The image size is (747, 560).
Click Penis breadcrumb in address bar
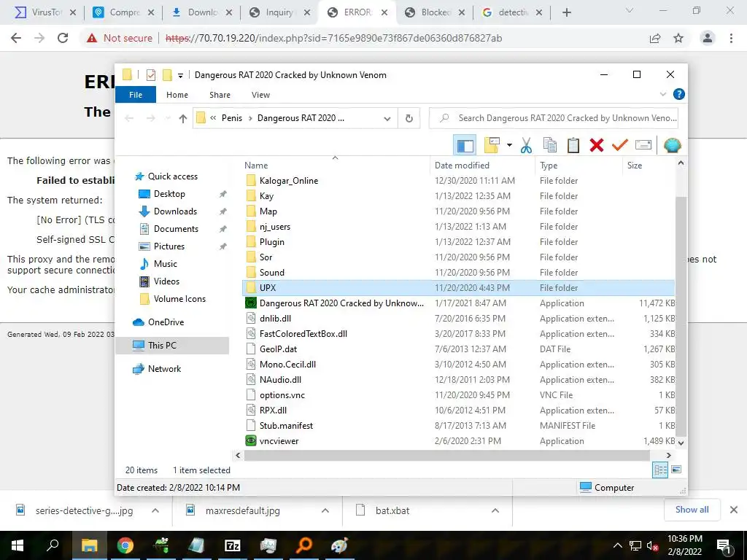tap(231, 119)
